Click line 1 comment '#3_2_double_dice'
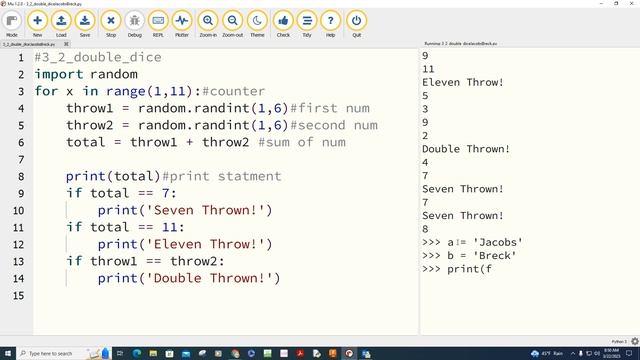Image resolution: width=640 pixels, height=360 pixels. [x=98, y=57]
